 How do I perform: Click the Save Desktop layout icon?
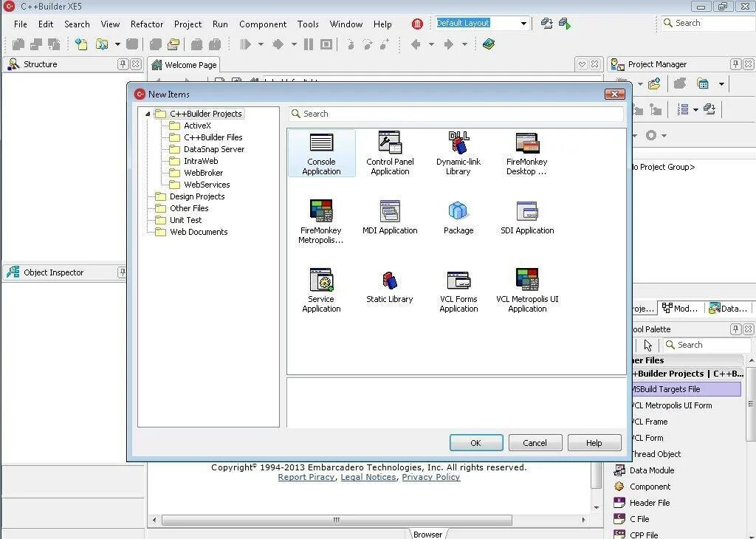click(x=547, y=23)
